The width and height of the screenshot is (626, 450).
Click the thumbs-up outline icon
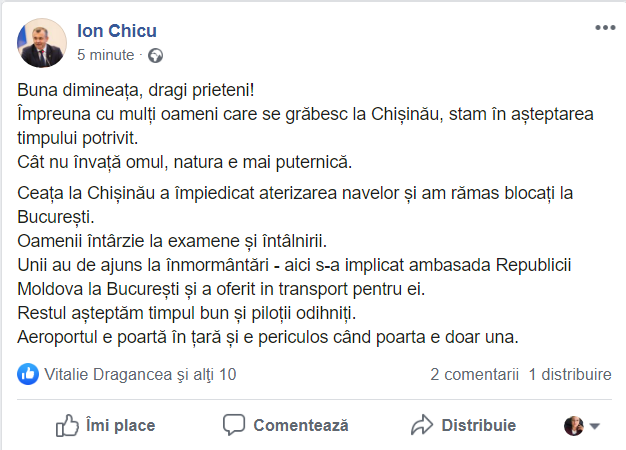tap(67, 425)
